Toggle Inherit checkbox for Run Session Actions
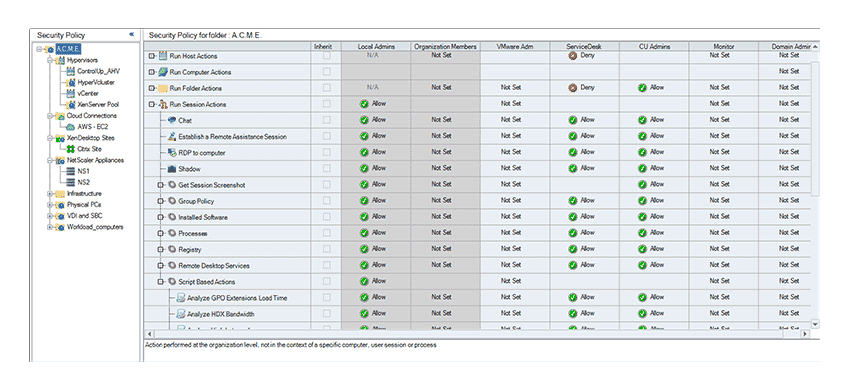 [x=327, y=103]
